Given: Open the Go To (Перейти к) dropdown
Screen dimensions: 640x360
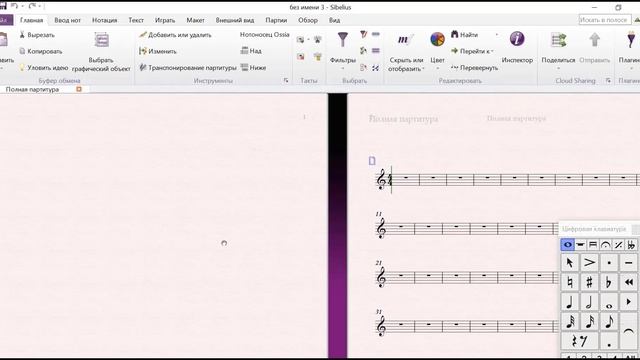Looking at the screenshot, I should point(473,51).
